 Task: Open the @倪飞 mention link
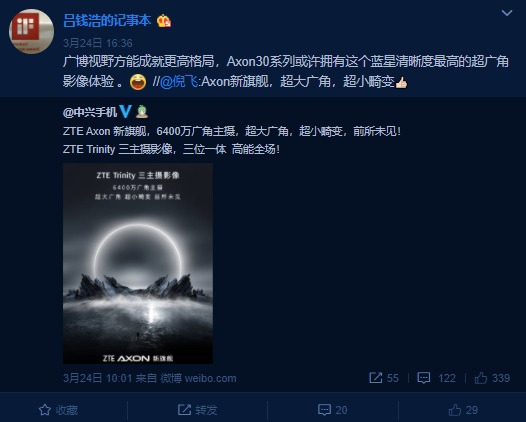(179, 82)
